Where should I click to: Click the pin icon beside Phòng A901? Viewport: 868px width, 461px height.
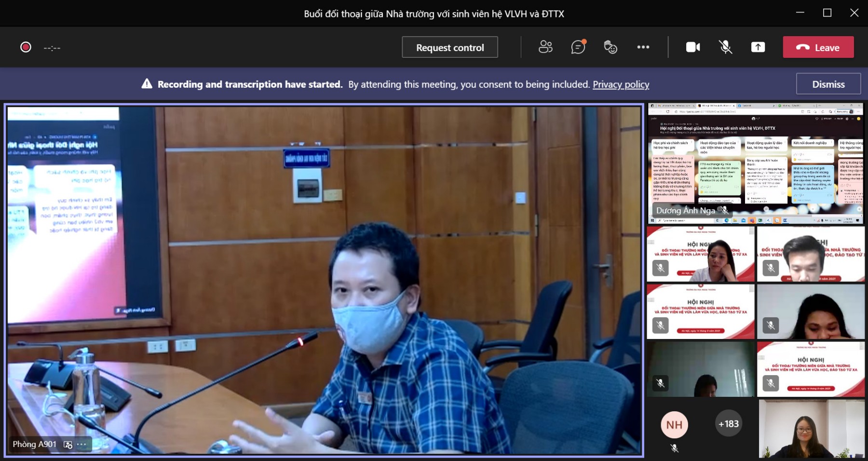pos(68,445)
